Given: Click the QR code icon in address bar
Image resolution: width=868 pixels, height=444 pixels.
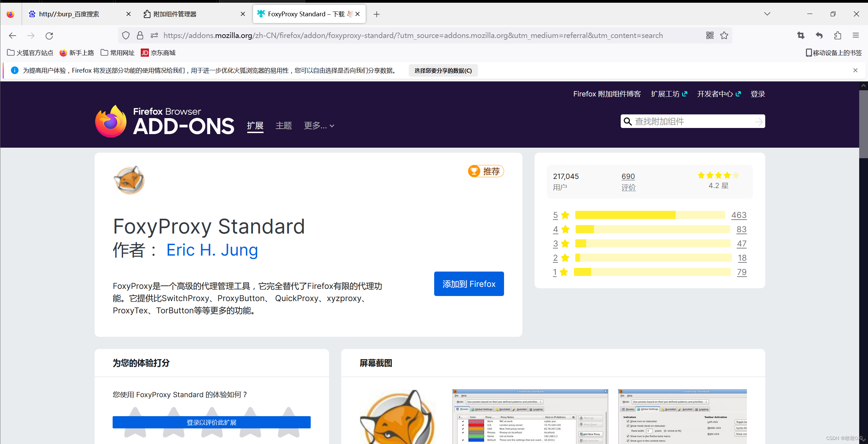Looking at the screenshot, I should (x=710, y=35).
